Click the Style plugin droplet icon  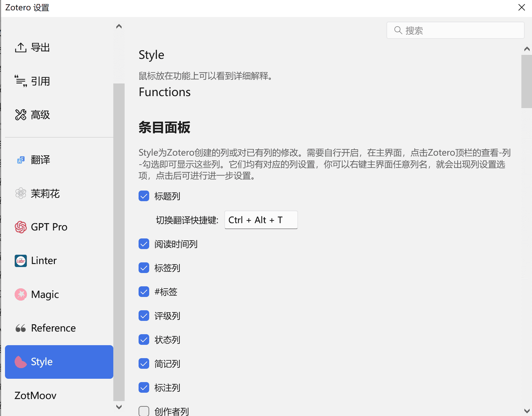point(21,362)
